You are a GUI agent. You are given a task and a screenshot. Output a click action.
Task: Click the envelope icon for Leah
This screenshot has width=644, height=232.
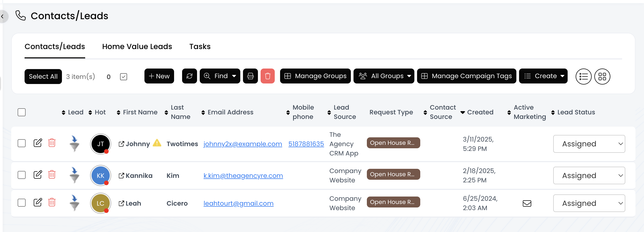coord(527,203)
